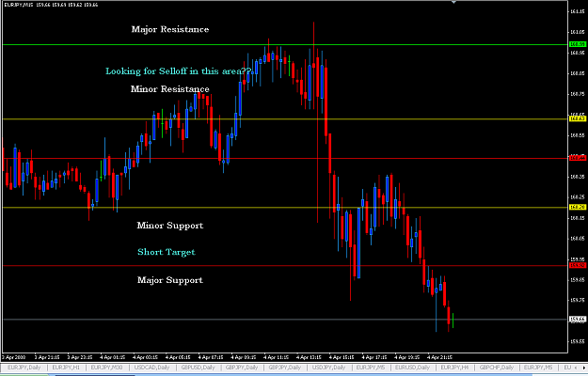Click the 159.55 price scale value
588x376 pixels.
[x=578, y=341]
